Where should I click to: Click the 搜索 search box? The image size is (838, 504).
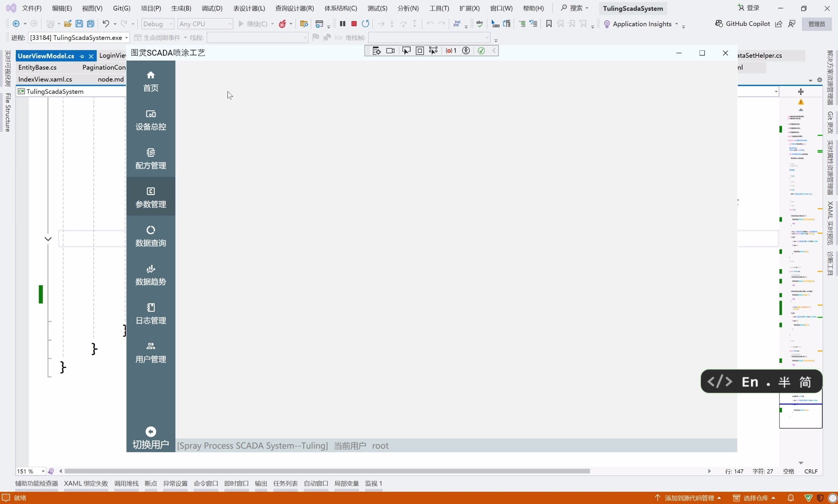(x=574, y=8)
